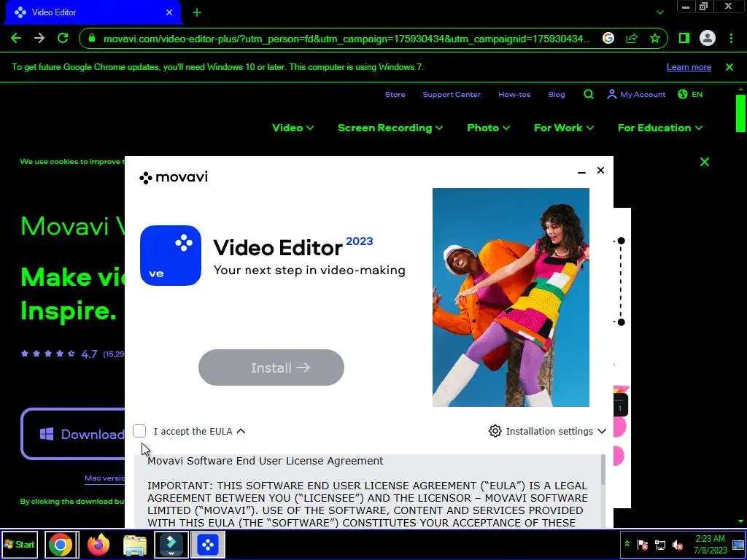Open a new Chrome tab
Viewport: 747px width, 560px height.
tap(197, 12)
